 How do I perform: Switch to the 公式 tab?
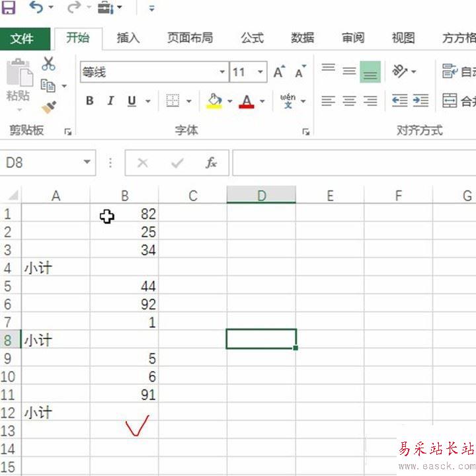(x=252, y=38)
